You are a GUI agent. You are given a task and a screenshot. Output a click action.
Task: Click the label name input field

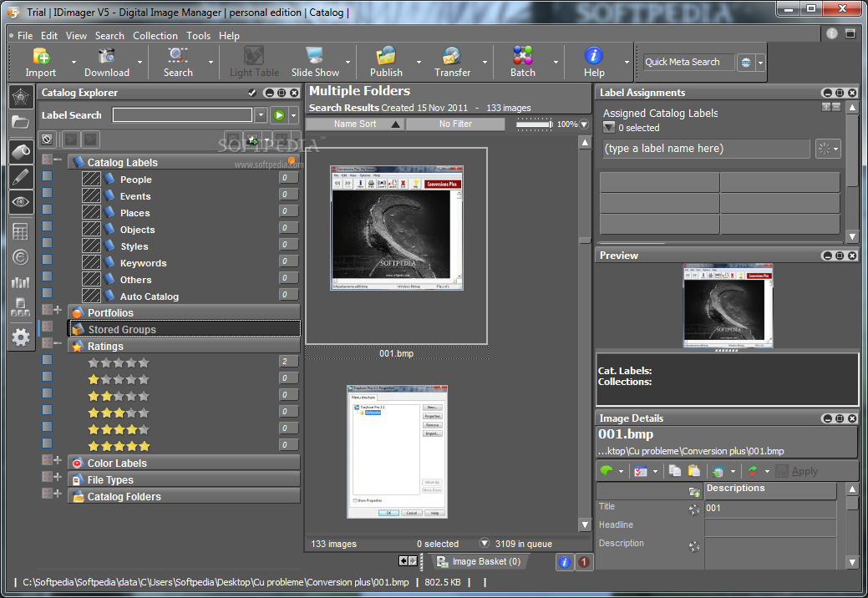pos(707,149)
